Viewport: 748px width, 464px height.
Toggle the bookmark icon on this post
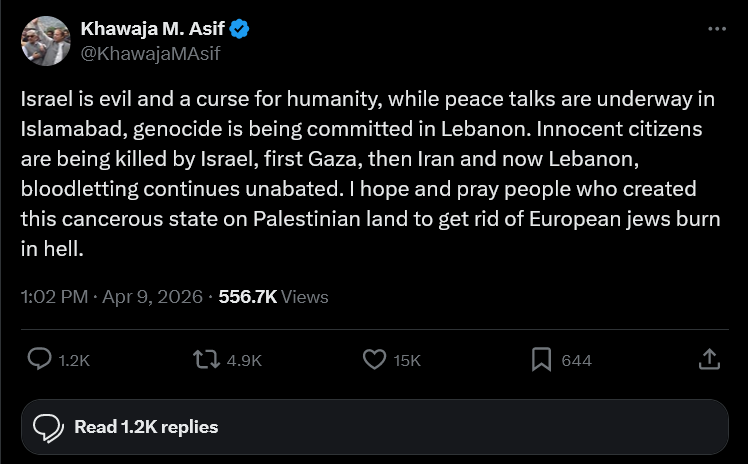pos(541,359)
